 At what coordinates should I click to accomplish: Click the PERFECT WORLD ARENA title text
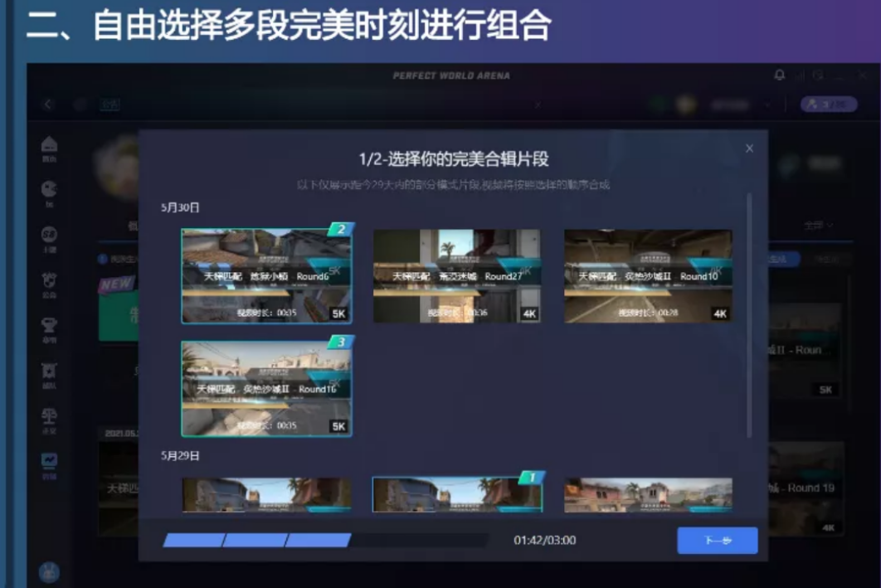(x=452, y=75)
